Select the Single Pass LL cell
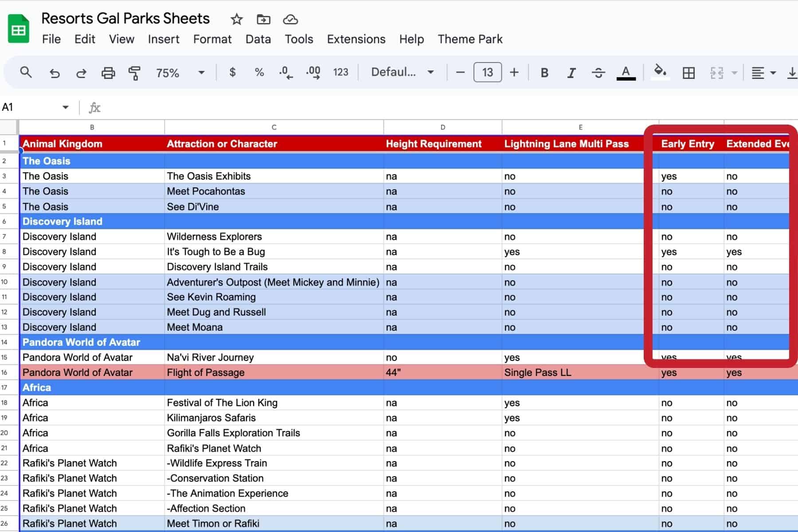Viewport: 798px width, 532px height. point(580,372)
